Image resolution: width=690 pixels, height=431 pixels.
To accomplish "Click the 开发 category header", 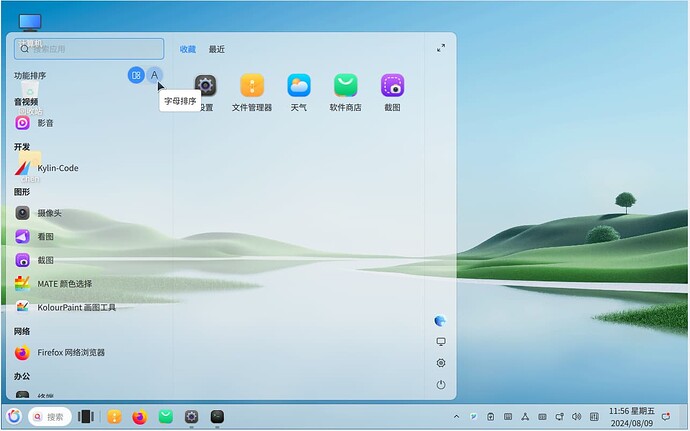I will pos(22,147).
